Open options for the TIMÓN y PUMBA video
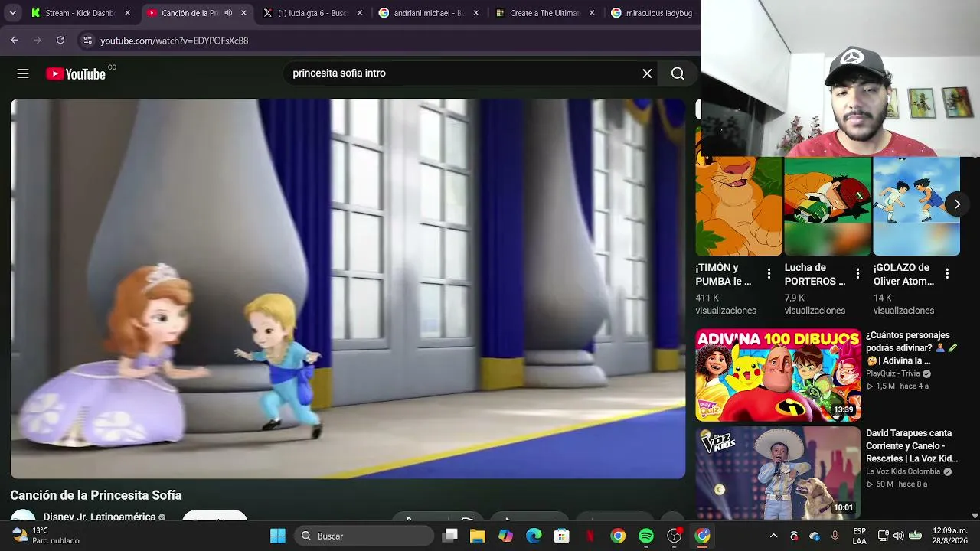This screenshot has height=551, width=980. point(769,274)
